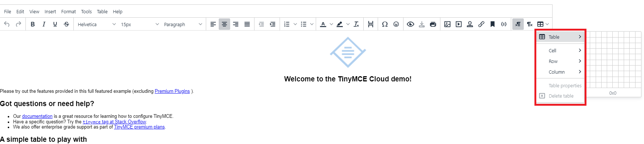Increase indent icon
This screenshot has height=144, width=644.
pyautogui.click(x=273, y=24)
